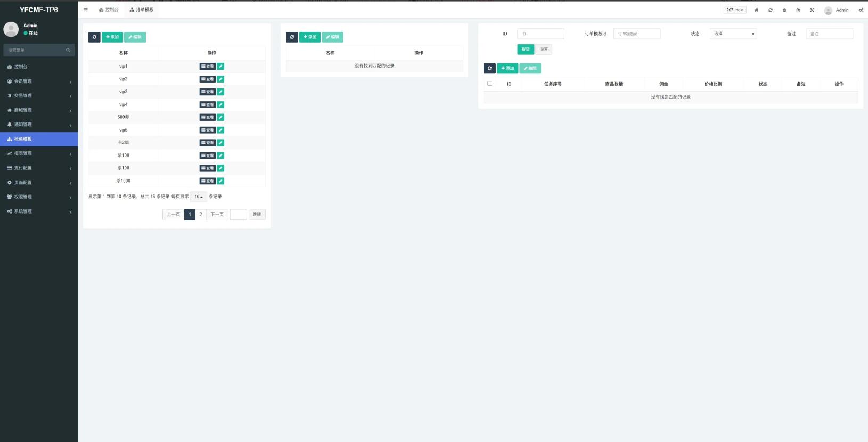This screenshot has width=868, height=442.
Task: Expand the 会员管理 sidebar menu
Action: tap(38, 81)
